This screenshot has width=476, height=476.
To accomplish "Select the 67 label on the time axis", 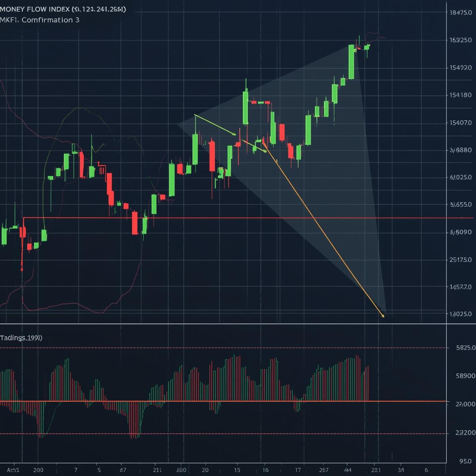I will 123,470.
